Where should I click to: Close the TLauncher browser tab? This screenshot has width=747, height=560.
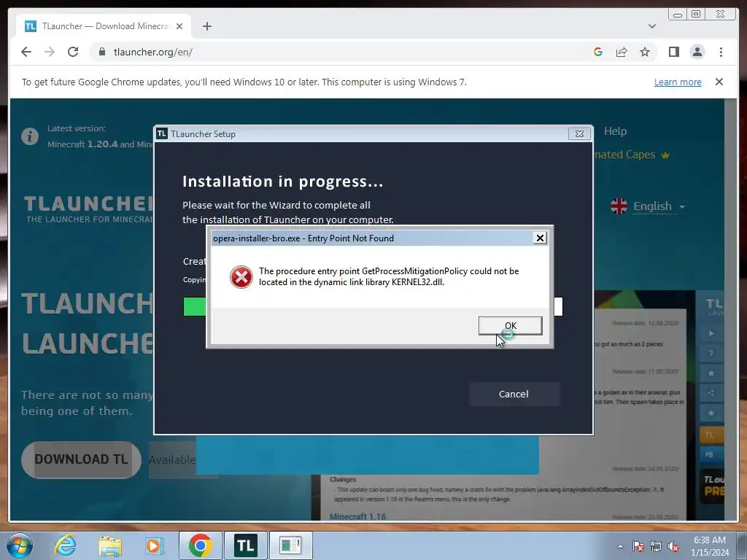[179, 26]
